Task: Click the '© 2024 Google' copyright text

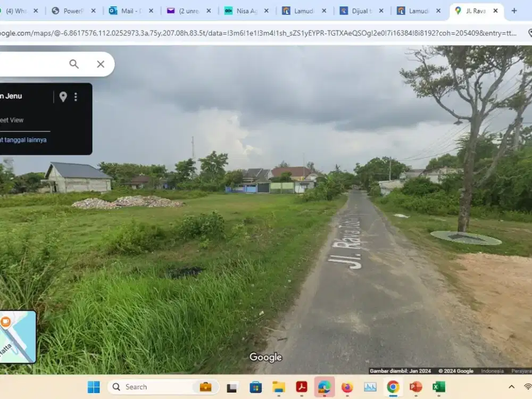Action: click(x=456, y=371)
